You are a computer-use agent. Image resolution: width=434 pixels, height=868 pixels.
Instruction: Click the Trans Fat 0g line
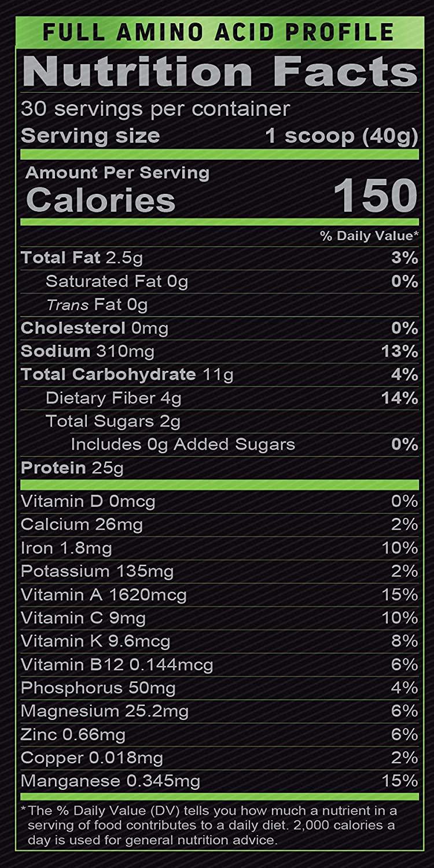[x=97, y=304]
